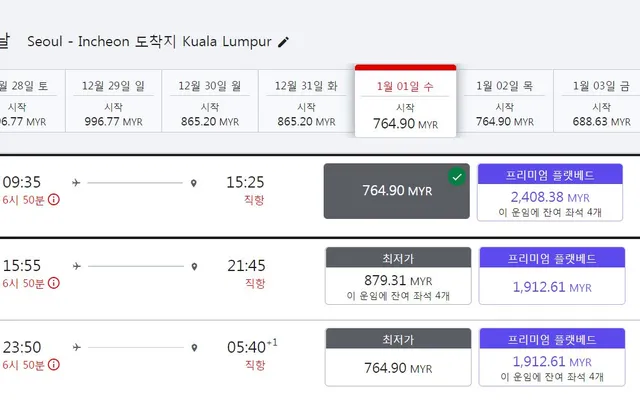Viewport: 640px width, 400px height.
Task: Click airplane icon of 23:50 flight
Action: point(76,347)
